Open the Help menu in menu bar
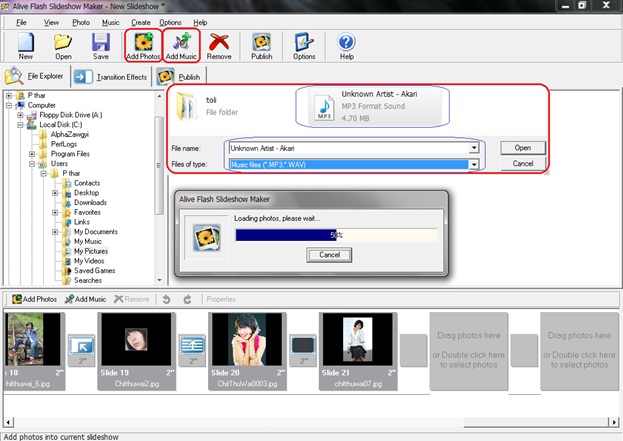Image resolution: width=623 pixels, height=441 pixels. click(200, 23)
